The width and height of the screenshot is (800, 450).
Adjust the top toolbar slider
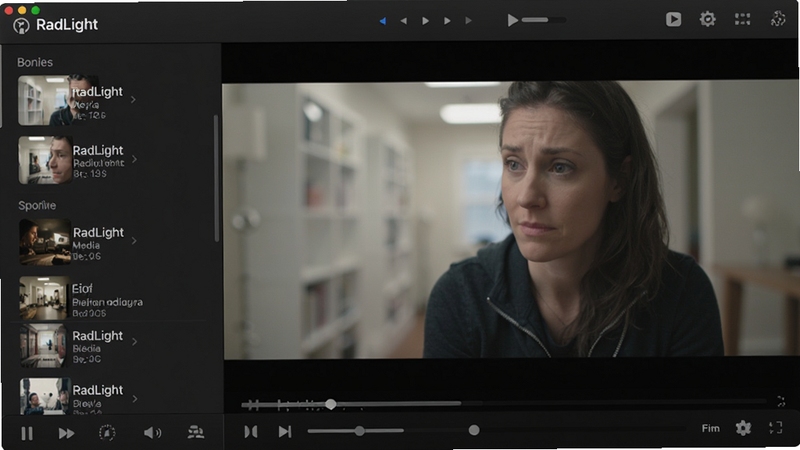tap(543, 20)
